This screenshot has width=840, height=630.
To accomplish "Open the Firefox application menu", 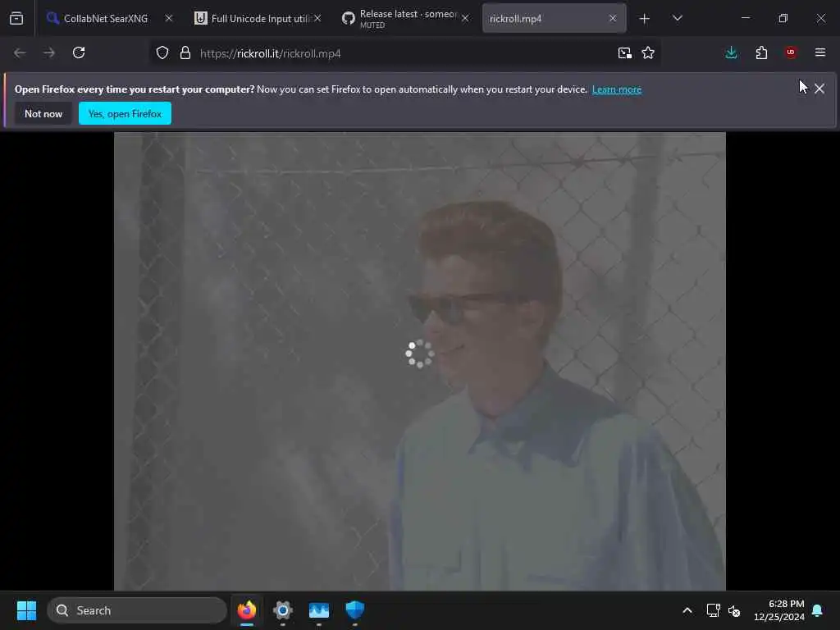I will coord(820,52).
